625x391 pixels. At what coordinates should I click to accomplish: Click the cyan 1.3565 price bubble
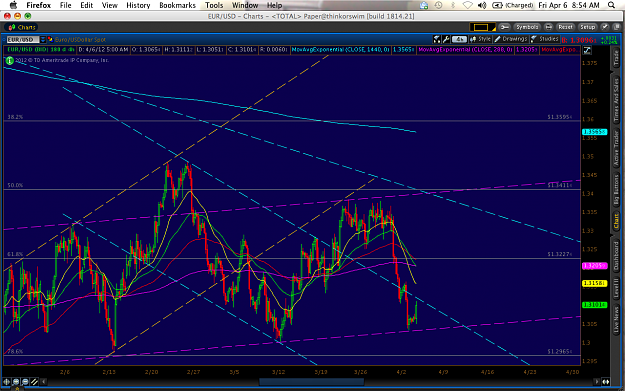[x=594, y=132]
